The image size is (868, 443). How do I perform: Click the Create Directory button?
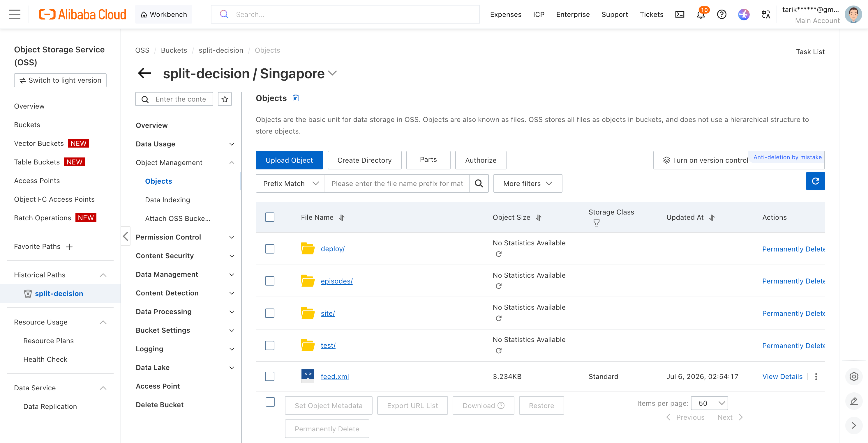[364, 160]
